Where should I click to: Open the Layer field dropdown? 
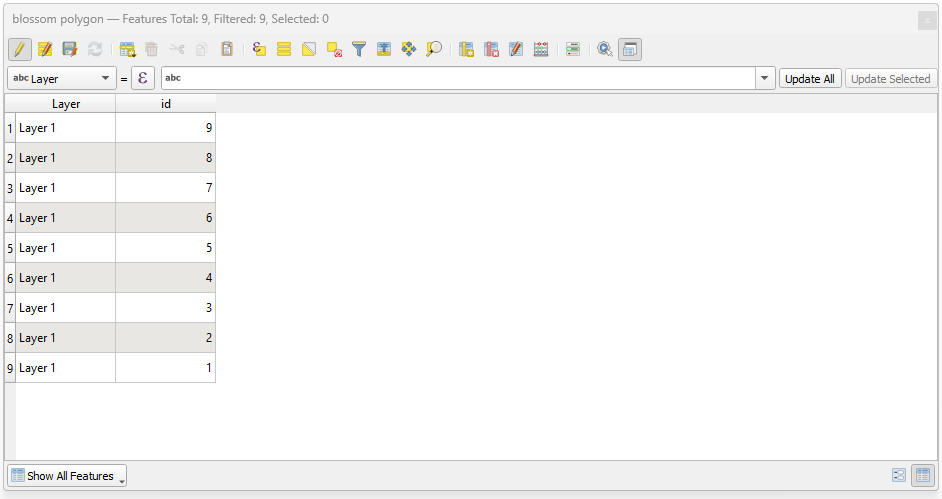[61, 79]
